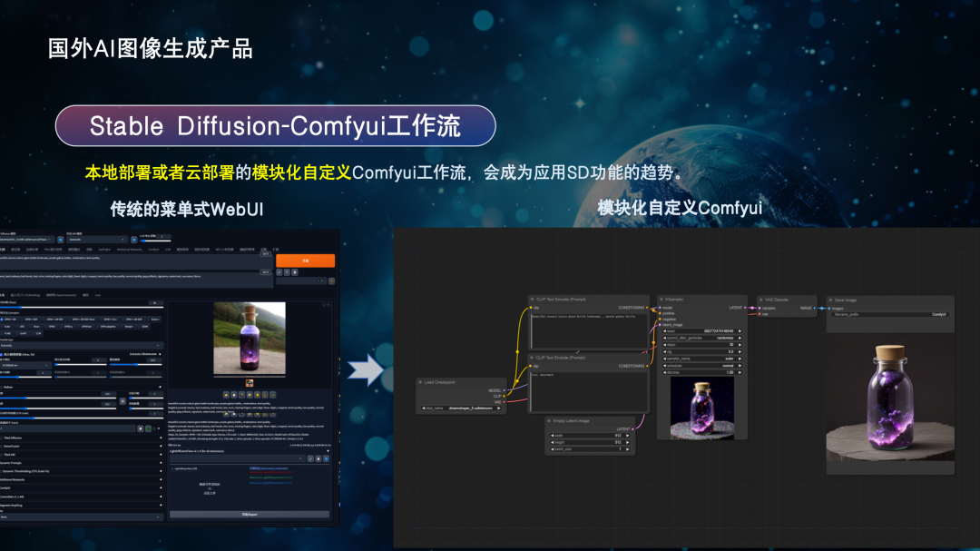
Task: Click the edit style pencil icon
Action: (x=332, y=280)
